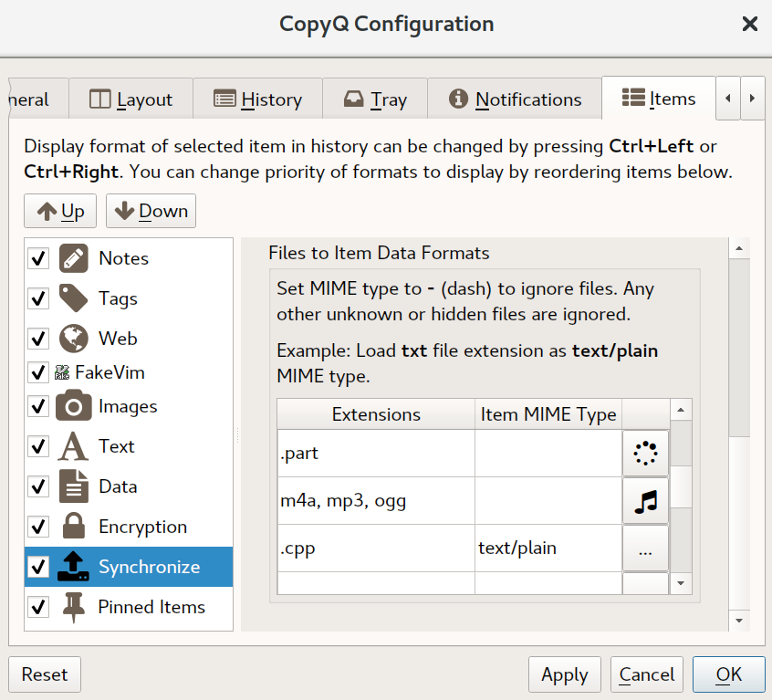Viewport: 772px width, 700px height.
Task: Uncheck the FakeVim plugin checkbox
Action: point(38,372)
